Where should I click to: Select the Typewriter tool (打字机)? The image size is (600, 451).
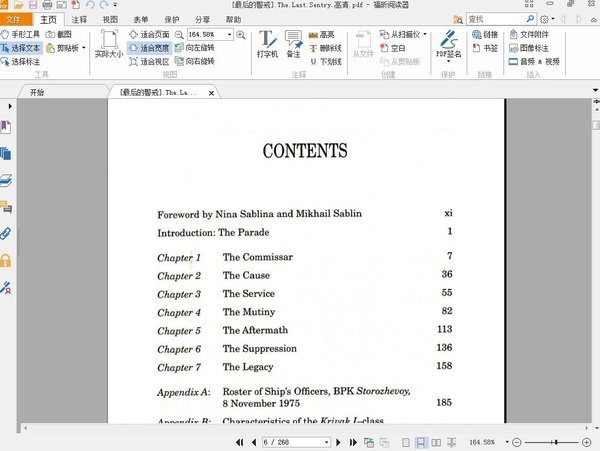tap(267, 44)
